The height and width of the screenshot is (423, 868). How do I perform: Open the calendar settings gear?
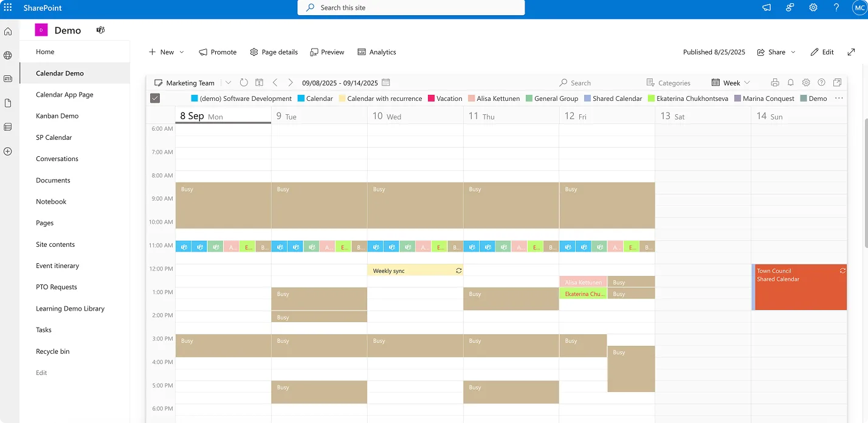coord(806,82)
